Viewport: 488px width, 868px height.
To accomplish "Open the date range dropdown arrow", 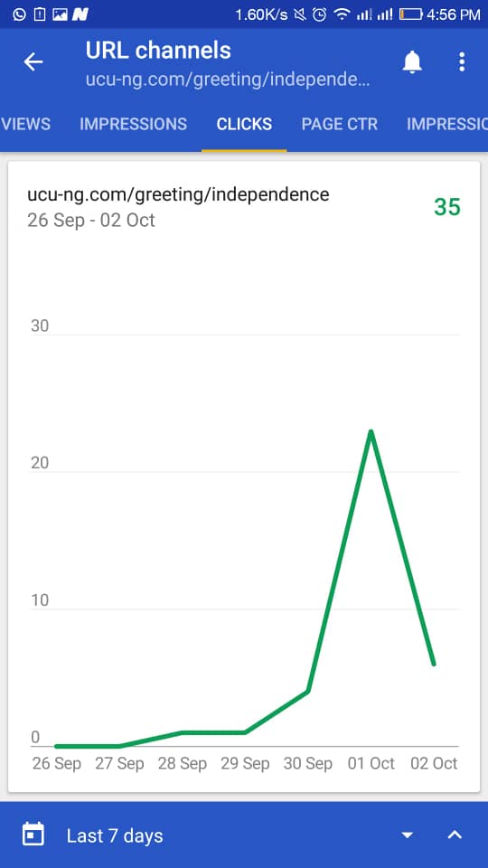I will pos(408,835).
